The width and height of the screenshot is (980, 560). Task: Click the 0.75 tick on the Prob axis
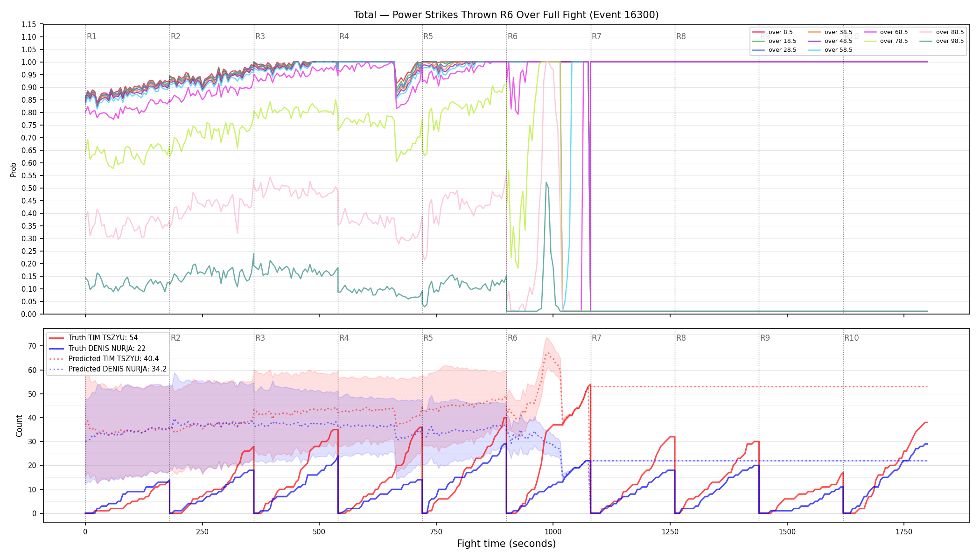28,125
